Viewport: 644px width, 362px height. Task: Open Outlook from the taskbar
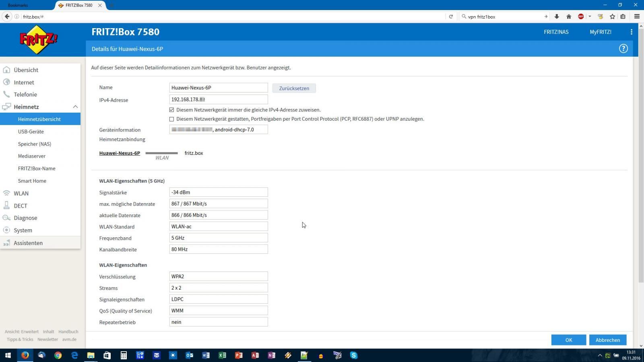[x=189, y=355]
